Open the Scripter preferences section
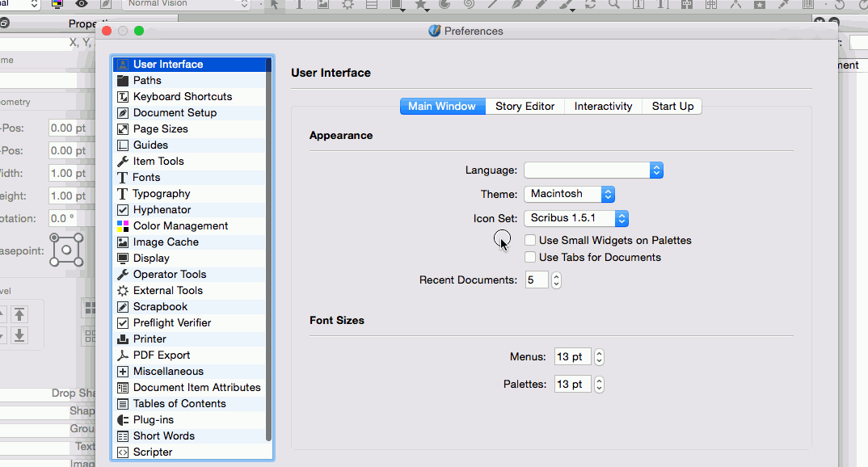868x467 pixels. point(152,452)
